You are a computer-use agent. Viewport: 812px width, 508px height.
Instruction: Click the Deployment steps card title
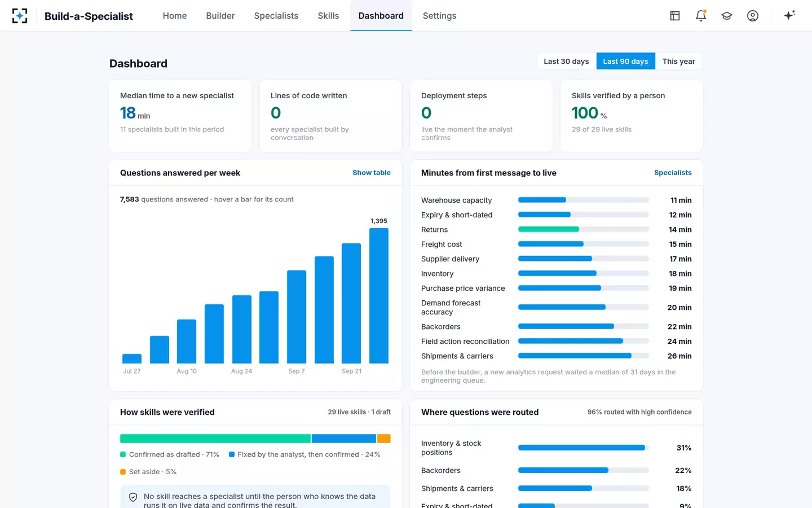pos(454,96)
